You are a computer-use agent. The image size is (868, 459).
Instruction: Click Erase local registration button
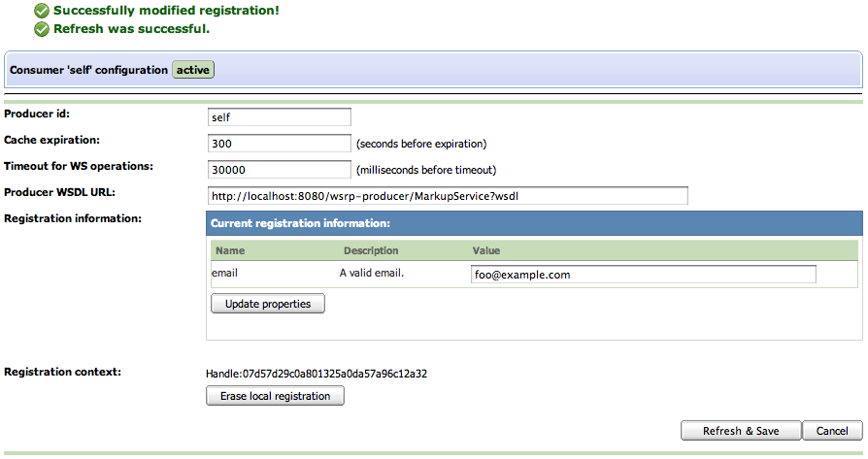275,396
